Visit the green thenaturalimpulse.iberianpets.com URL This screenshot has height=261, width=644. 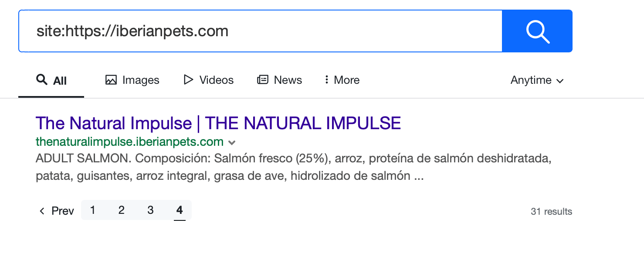tap(129, 142)
